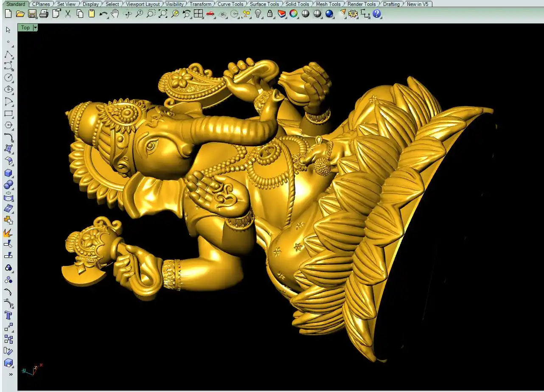Toggle the Lock objects padlock icon
This screenshot has width=544, height=392.
[270, 14]
